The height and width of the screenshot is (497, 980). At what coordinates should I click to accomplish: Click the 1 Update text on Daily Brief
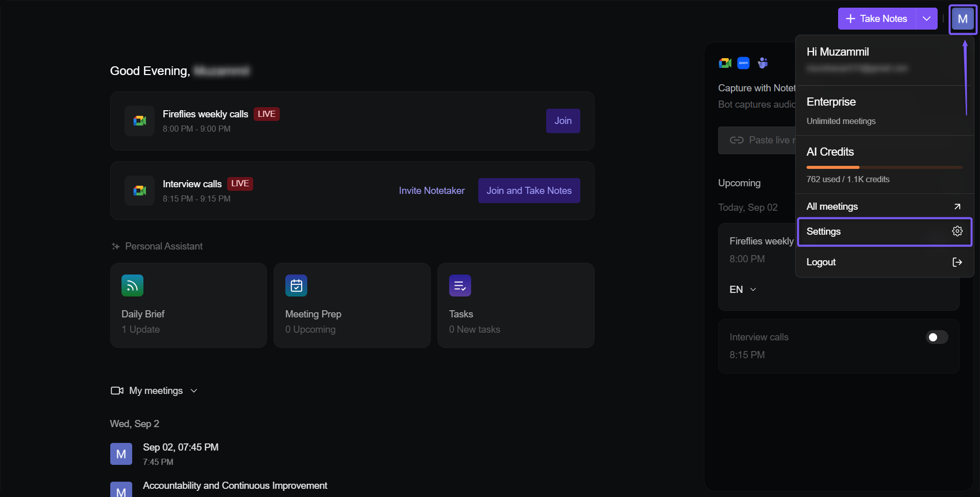(140, 330)
